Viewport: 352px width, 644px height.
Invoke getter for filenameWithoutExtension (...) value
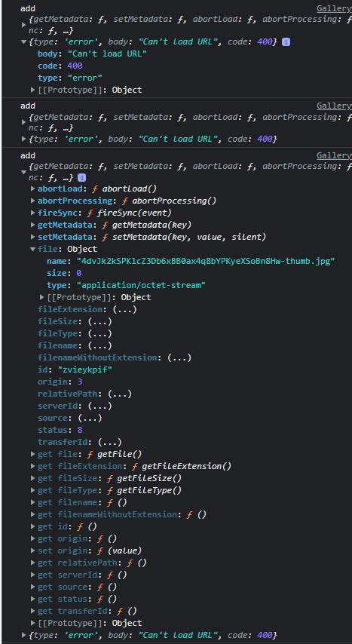179,357
